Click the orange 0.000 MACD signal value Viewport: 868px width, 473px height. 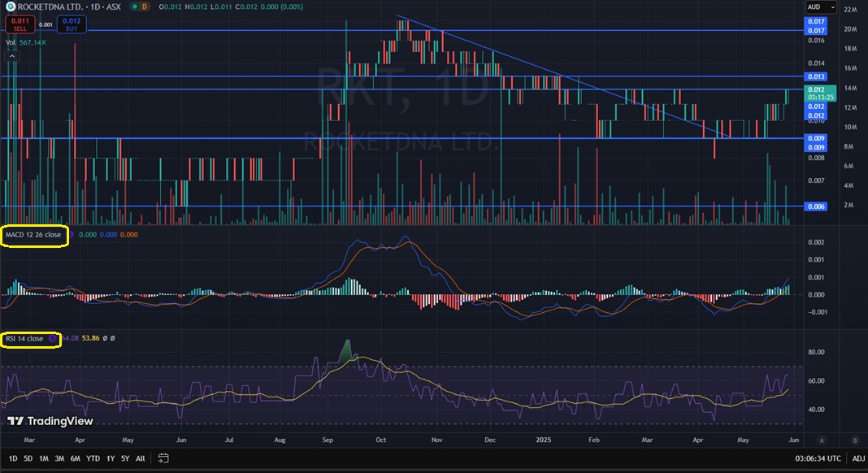(129, 235)
